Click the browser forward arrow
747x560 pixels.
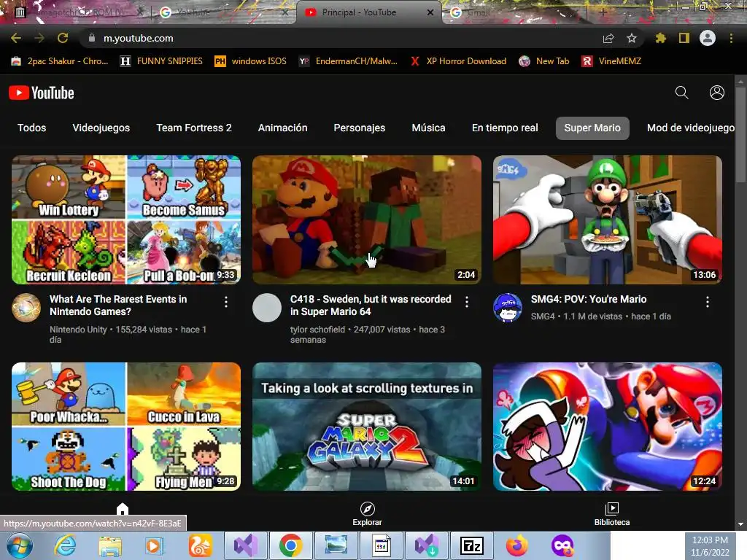point(39,38)
